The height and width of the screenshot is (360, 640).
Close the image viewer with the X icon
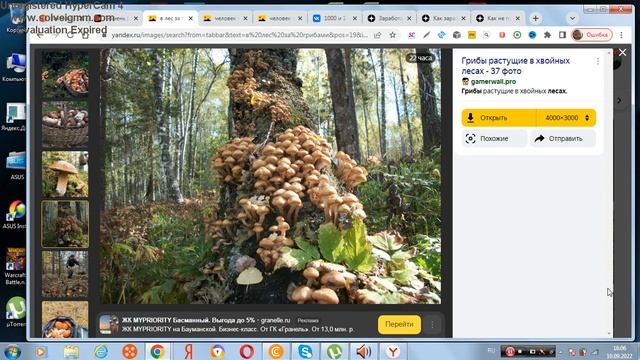[622, 52]
